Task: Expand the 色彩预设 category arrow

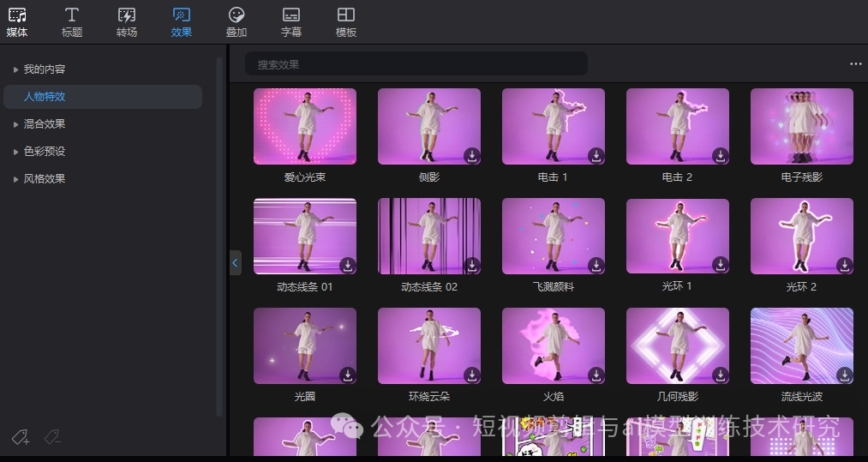Action: (16, 151)
